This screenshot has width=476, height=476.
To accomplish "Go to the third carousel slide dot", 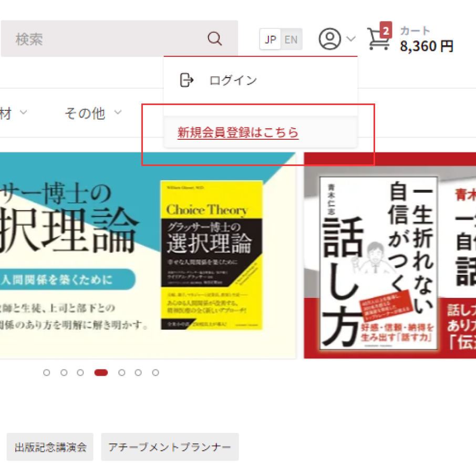I will [x=80, y=372].
